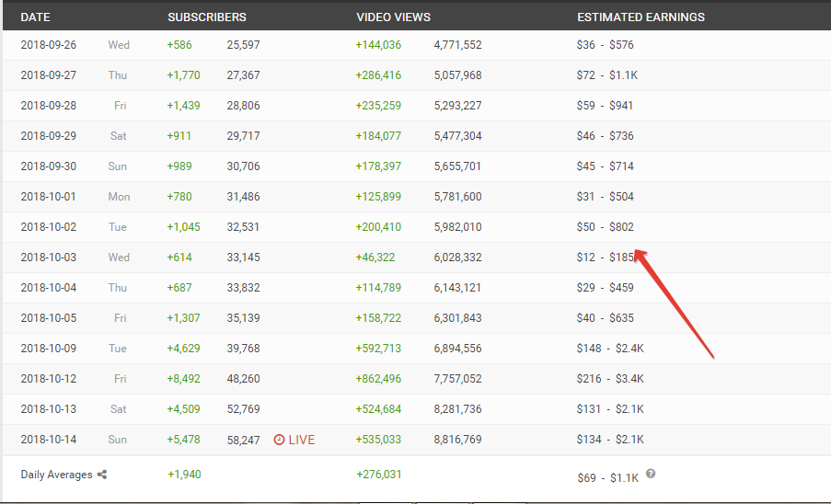
Task: Click the +862,496 video views gain
Action: [x=378, y=379]
